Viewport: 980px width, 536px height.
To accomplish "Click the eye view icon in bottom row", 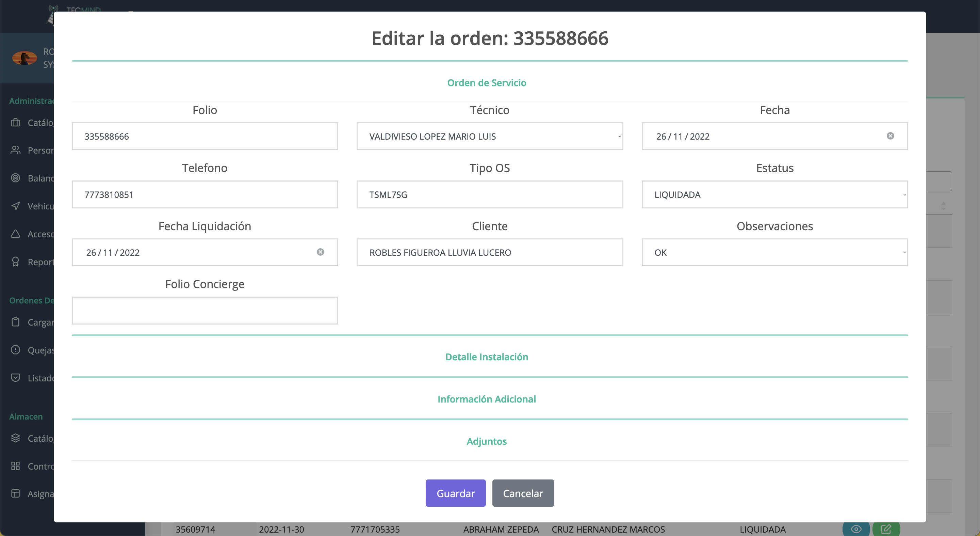I will (x=856, y=529).
